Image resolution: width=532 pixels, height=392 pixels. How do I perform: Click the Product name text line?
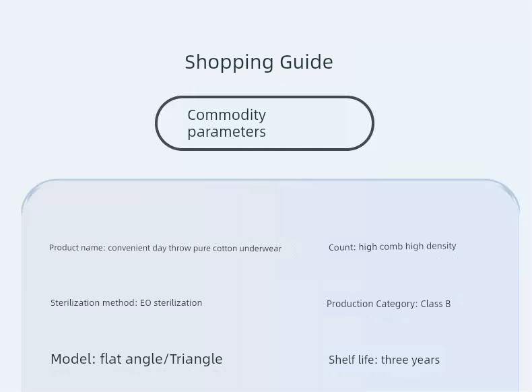[x=165, y=248]
